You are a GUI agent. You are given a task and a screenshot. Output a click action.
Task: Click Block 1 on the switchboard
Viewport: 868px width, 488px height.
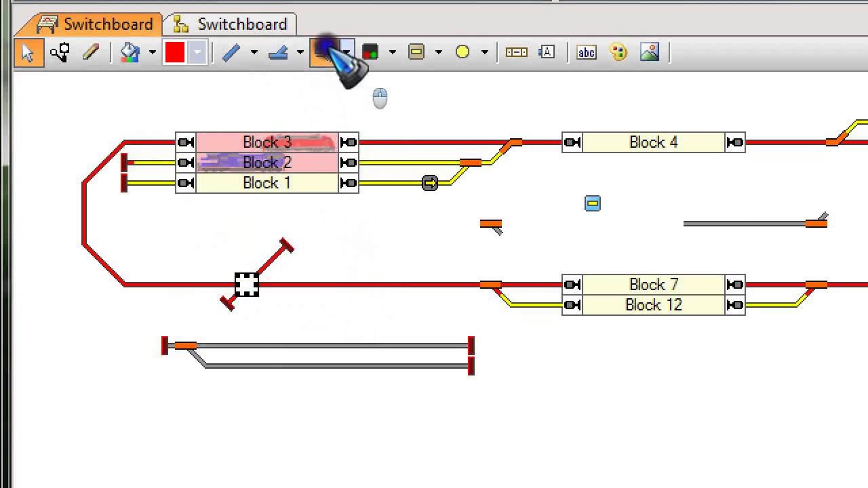[267, 183]
